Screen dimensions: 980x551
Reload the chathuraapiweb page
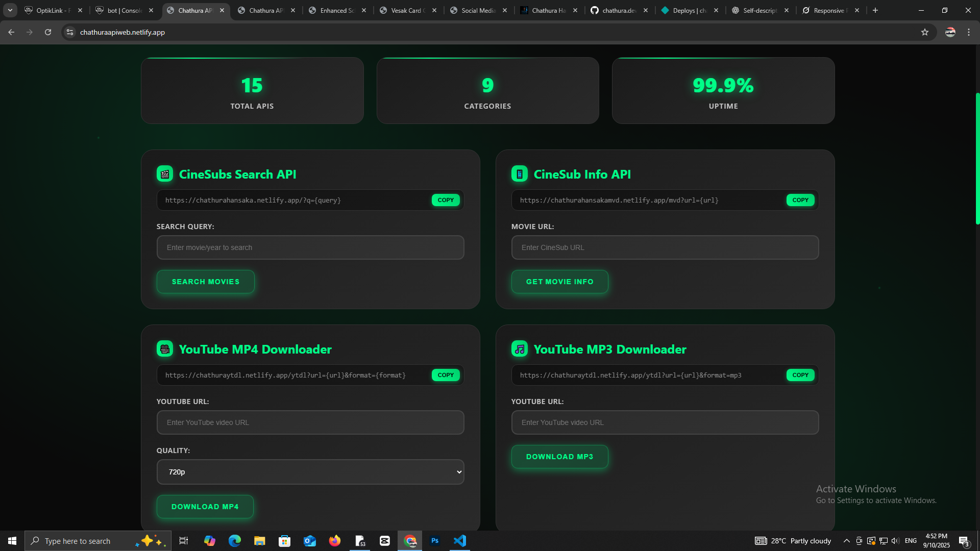tap(48, 32)
